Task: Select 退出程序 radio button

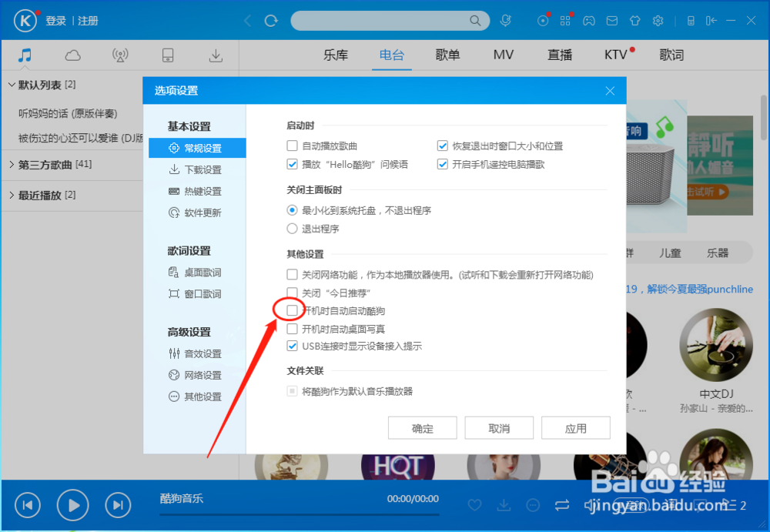Action: click(x=292, y=229)
